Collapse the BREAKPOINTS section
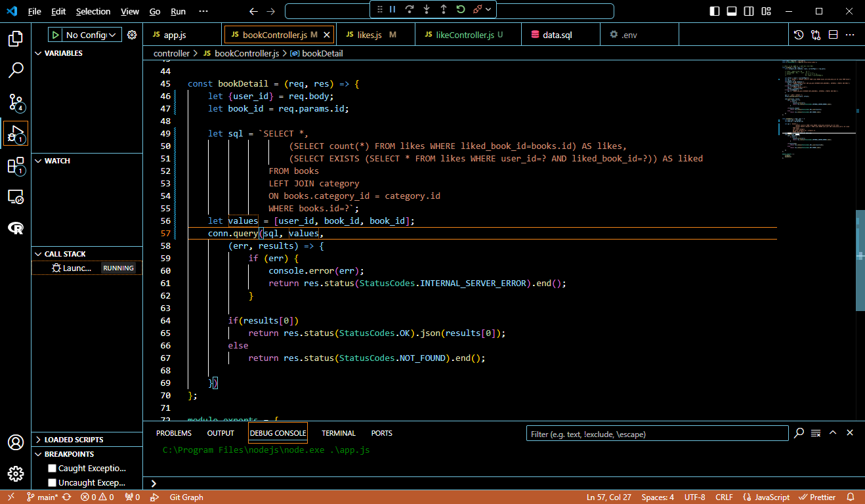Image resolution: width=865 pixels, height=504 pixels. (87, 454)
